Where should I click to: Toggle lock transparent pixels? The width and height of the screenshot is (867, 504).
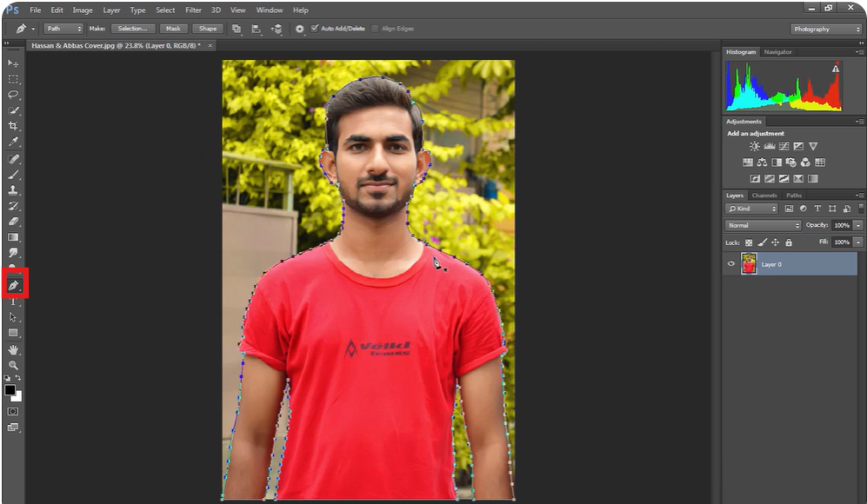pyautogui.click(x=748, y=242)
